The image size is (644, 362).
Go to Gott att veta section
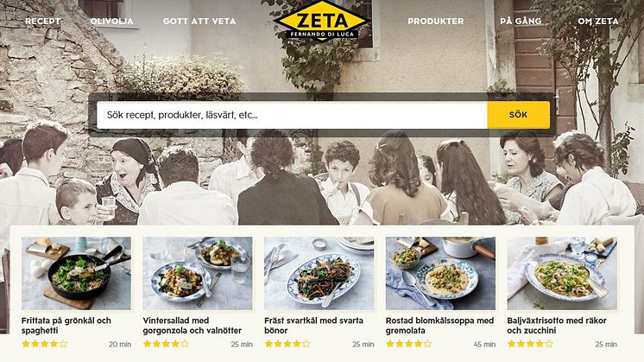tap(199, 21)
